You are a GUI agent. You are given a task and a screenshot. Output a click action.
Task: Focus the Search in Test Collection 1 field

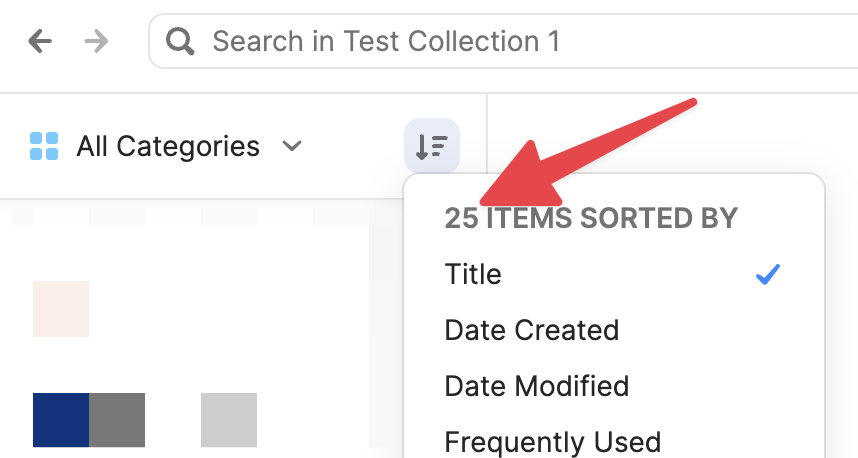click(x=500, y=42)
